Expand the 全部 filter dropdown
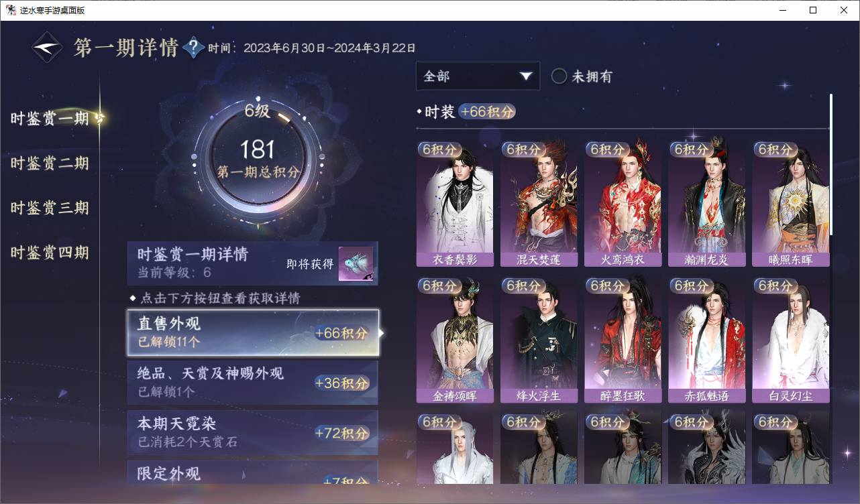Viewport: 860px width, 504px height. point(478,76)
